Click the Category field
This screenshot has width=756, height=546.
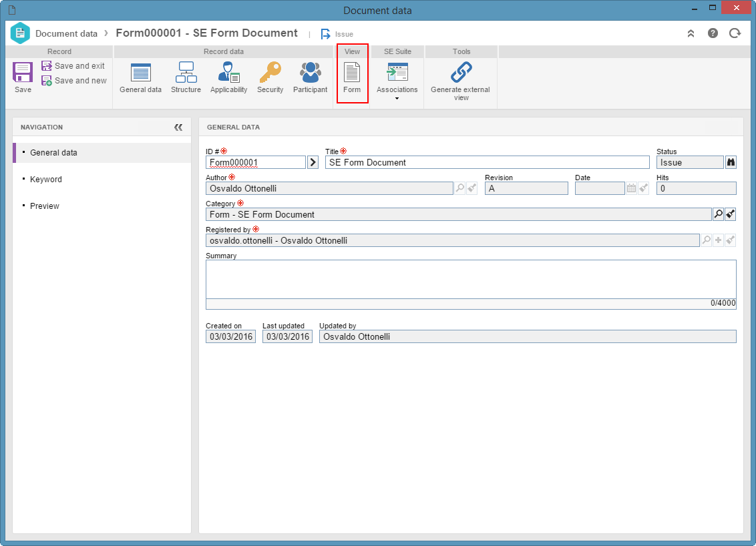(459, 214)
